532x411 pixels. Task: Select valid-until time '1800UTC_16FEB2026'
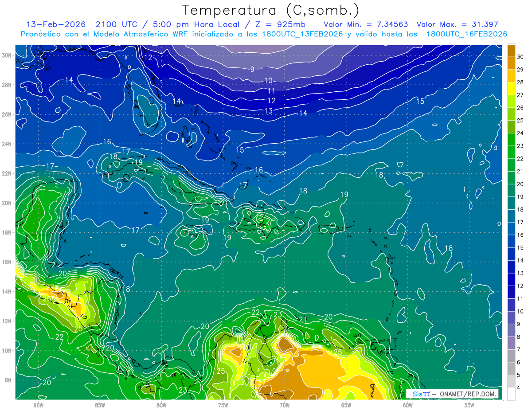pos(466,34)
